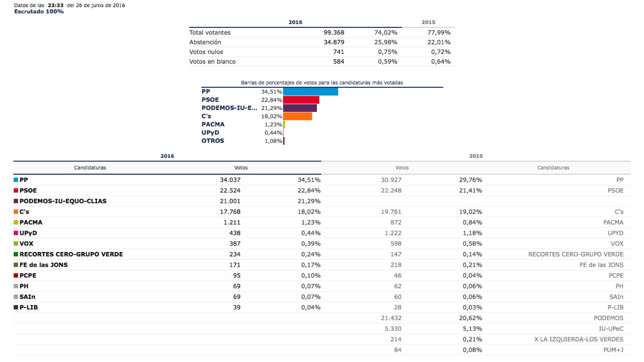644x362 pixels.
Task: Select the 2015 header above candidaturas table
Action: pyautogui.click(x=476, y=156)
